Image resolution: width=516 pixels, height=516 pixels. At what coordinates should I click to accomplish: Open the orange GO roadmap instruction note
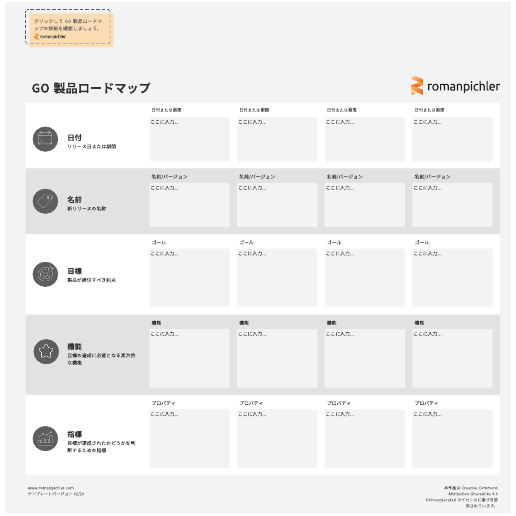pos(71,30)
